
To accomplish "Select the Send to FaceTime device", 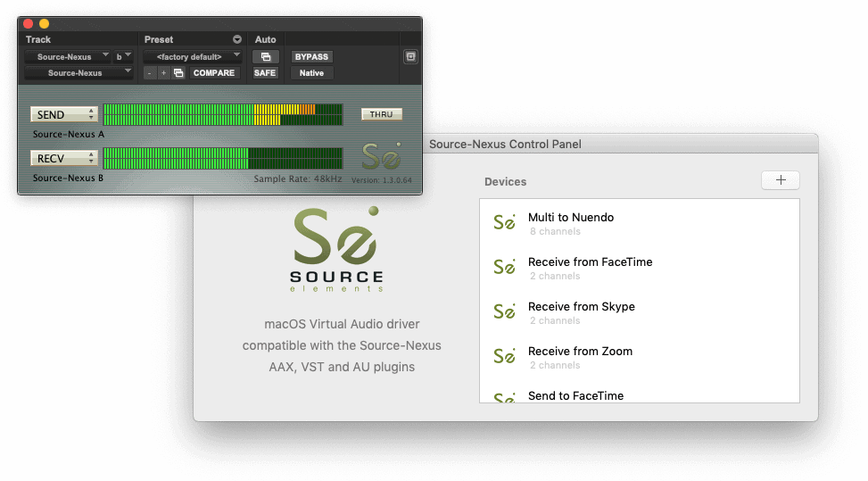I will point(640,394).
